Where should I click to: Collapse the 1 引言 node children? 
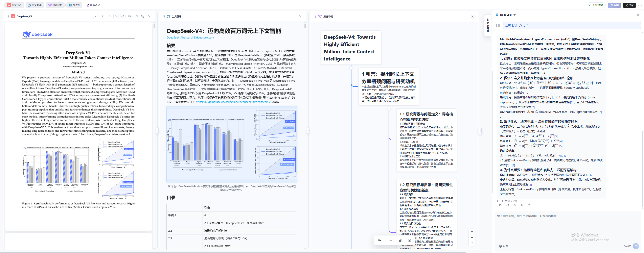tap(389, 109)
